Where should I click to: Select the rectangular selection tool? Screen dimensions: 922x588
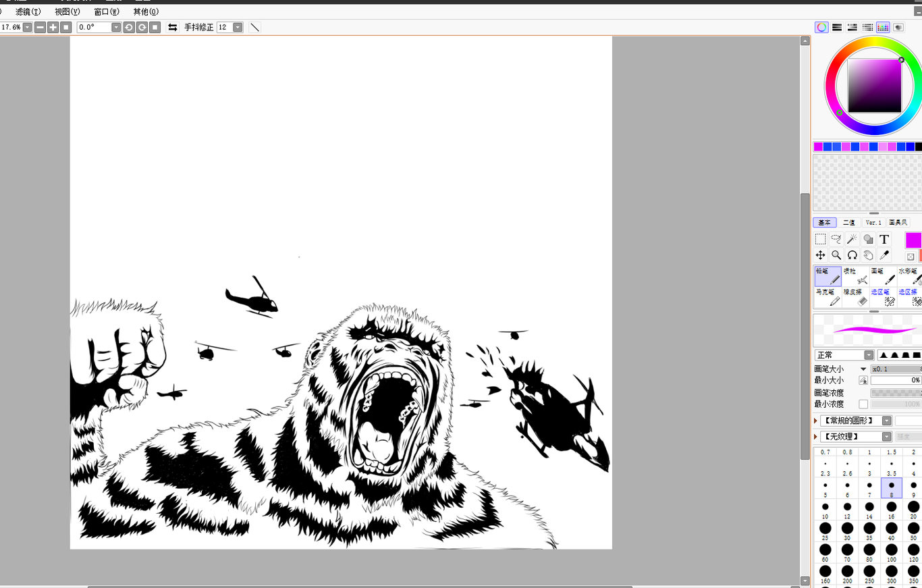tap(820, 239)
